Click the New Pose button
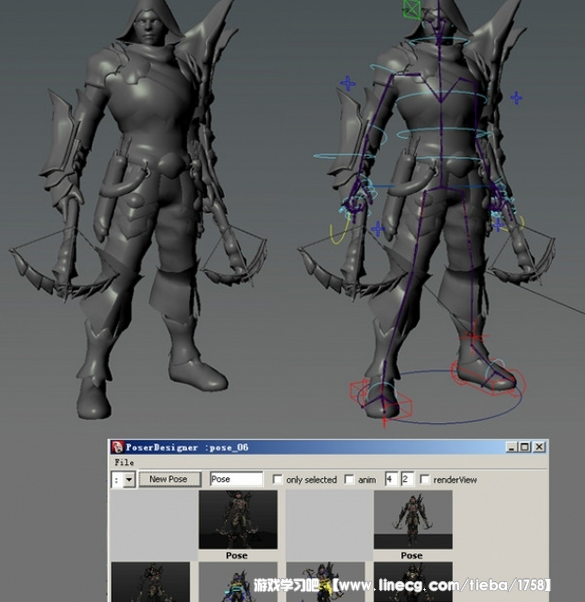Image resolution: width=585 pixels, height=602 pixels. 169,479
